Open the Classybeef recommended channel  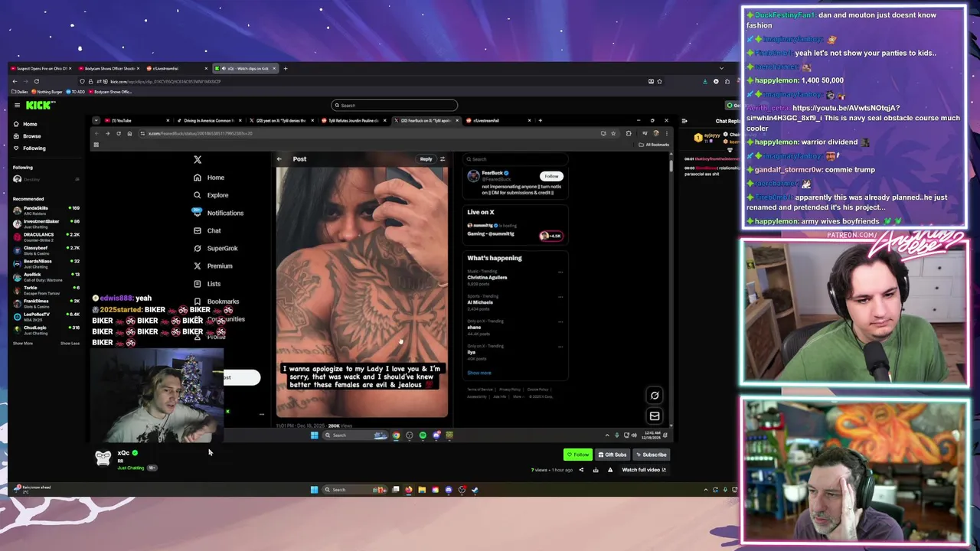coord(46,249)
